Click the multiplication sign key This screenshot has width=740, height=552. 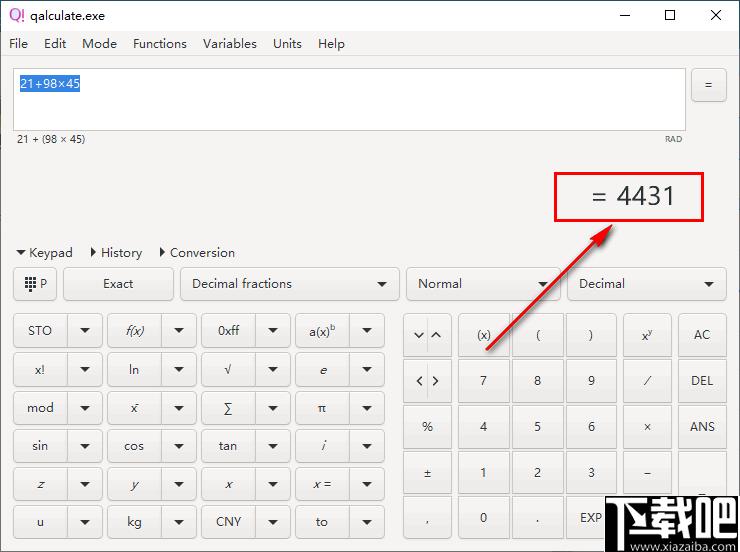(x=647, y=427)
